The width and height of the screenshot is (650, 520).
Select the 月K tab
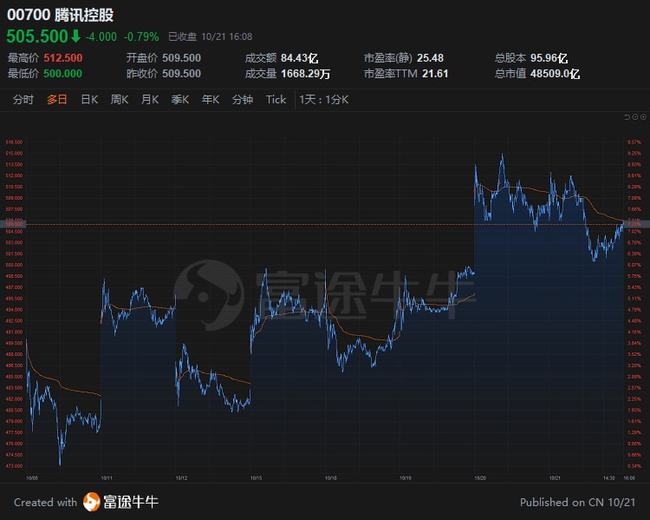click(150, 100)
